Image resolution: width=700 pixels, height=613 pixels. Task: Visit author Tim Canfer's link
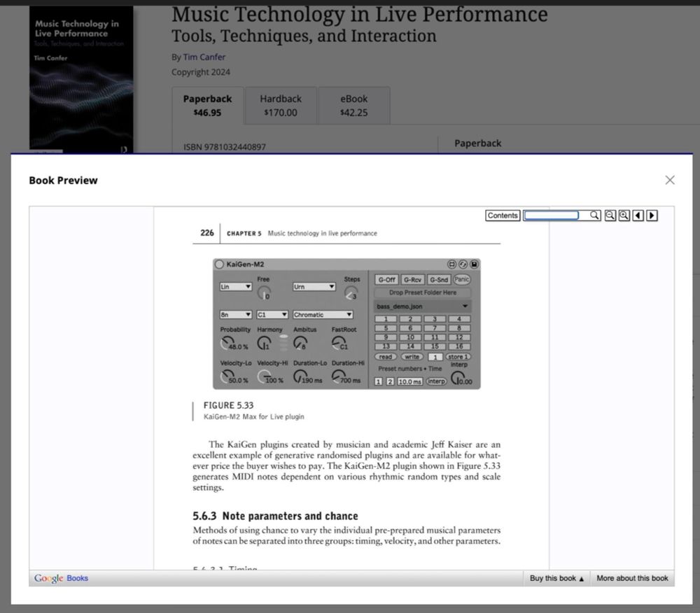204,57
